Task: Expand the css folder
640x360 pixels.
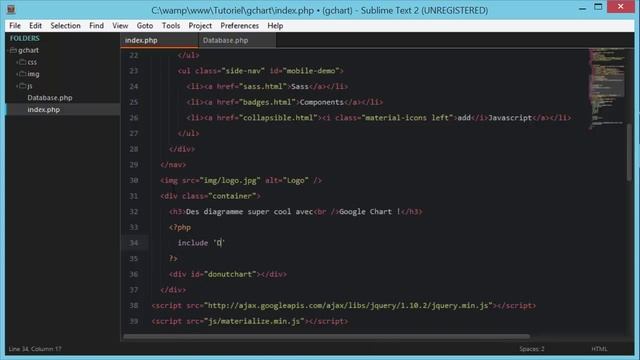Action: [17, 62]
